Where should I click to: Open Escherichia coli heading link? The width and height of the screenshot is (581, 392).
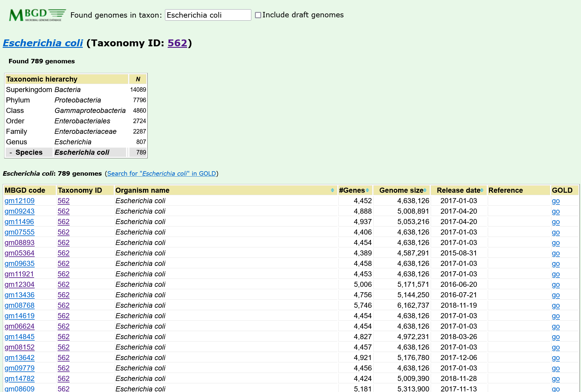(43, 43)
